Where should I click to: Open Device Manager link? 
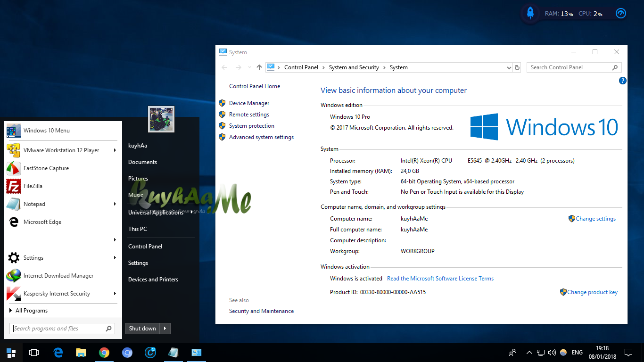click(x=249, y=103)
